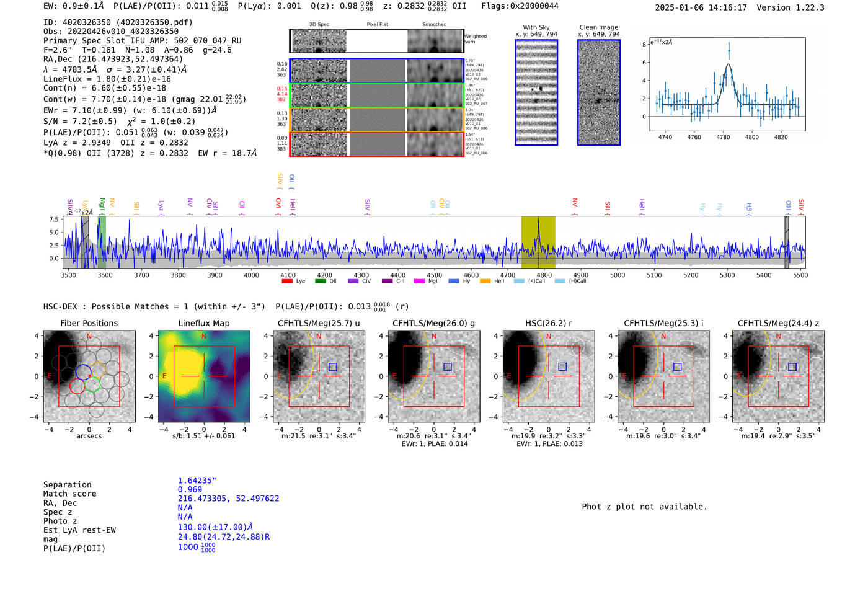The width and height of the screenshot is (868, 591).
Task: Click the catalog RA, Dec 216.473305, 52.497622
Action: tap(229, 499)
